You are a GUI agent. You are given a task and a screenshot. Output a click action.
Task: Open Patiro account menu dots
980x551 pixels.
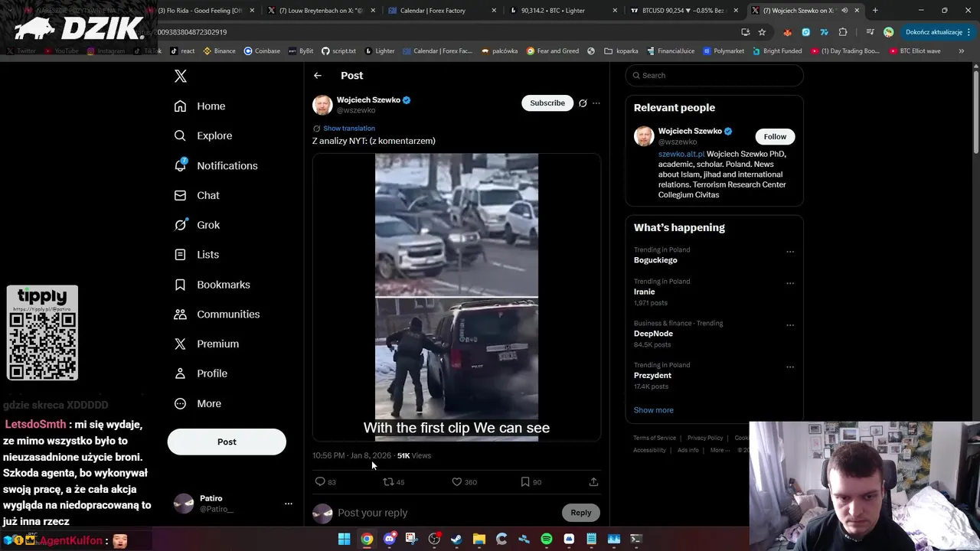pyautogui.click(x=289, y=504)
